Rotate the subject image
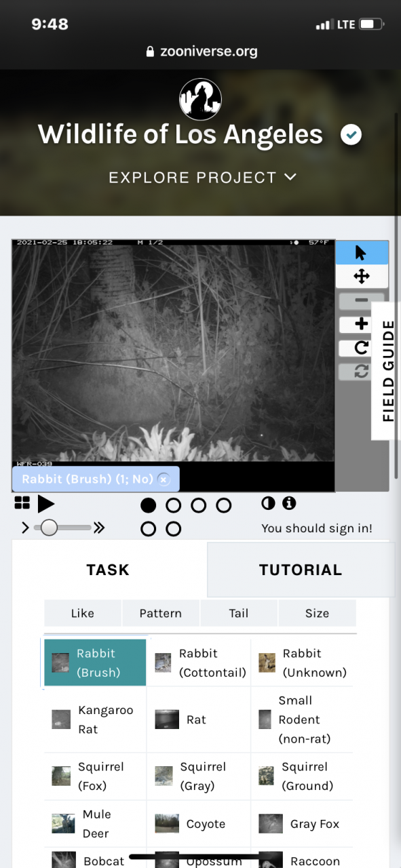The image size is (401, 868). click(361, 348)
